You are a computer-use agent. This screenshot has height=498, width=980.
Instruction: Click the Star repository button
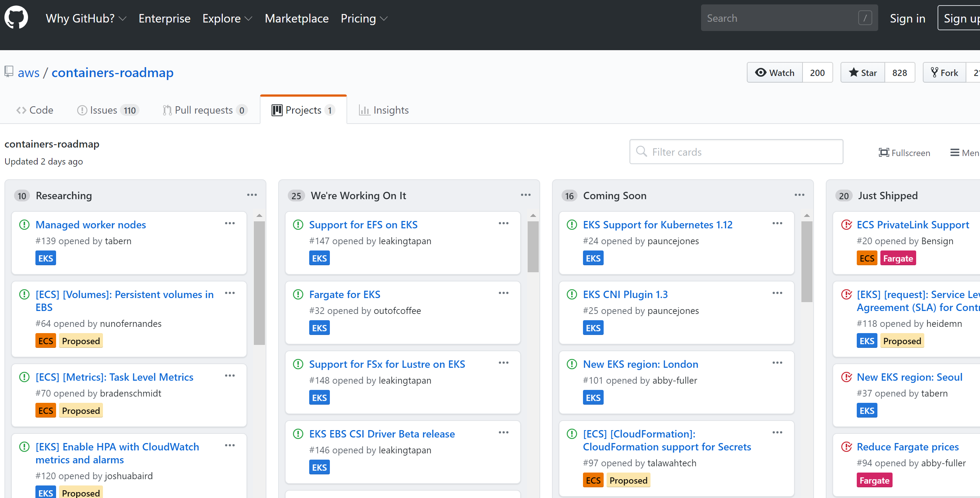pyautogui.click(x=863, y=73)
